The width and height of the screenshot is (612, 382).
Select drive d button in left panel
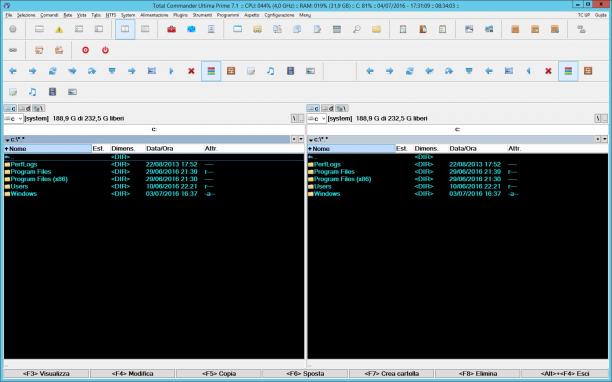point(25,108)
